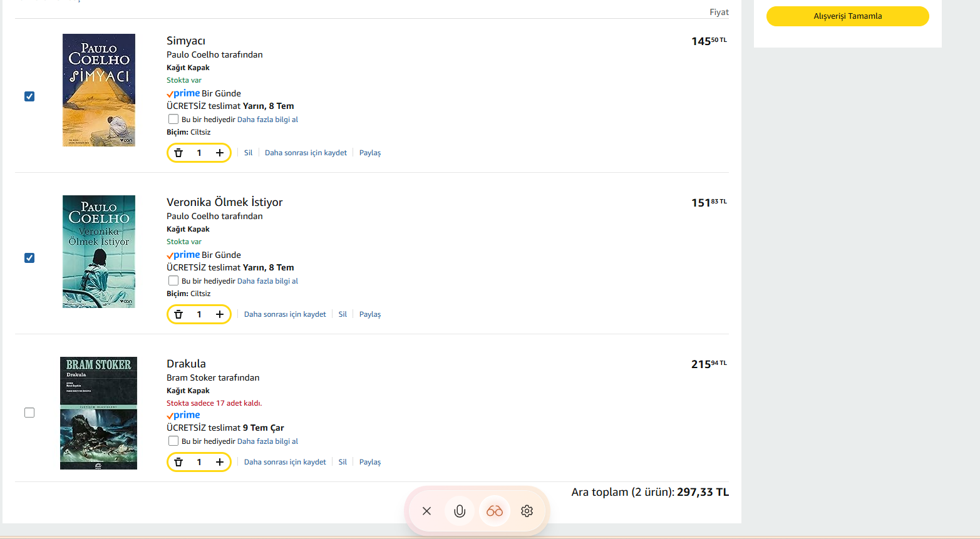Increase quantity with plus icon for Simyacı
Image resolution: width=980 pixels, height=539 pixels.
coord(220,153)
